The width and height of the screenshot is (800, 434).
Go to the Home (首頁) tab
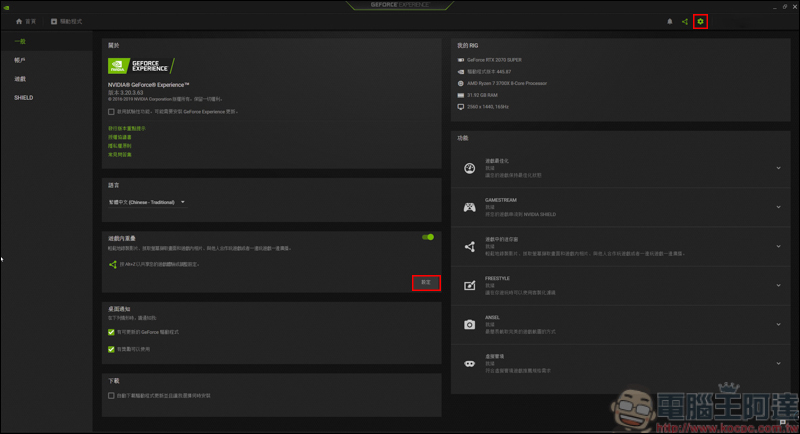[x=26, y=21]
